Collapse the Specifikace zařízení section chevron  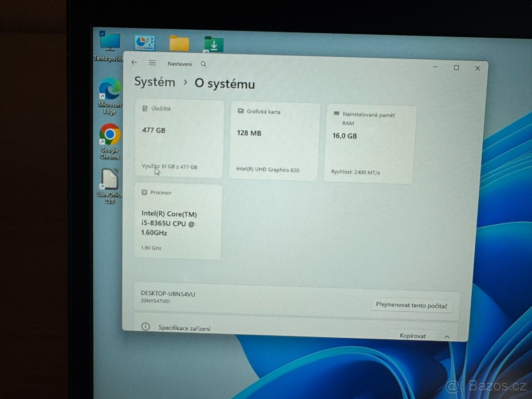(x=447, y=337)
